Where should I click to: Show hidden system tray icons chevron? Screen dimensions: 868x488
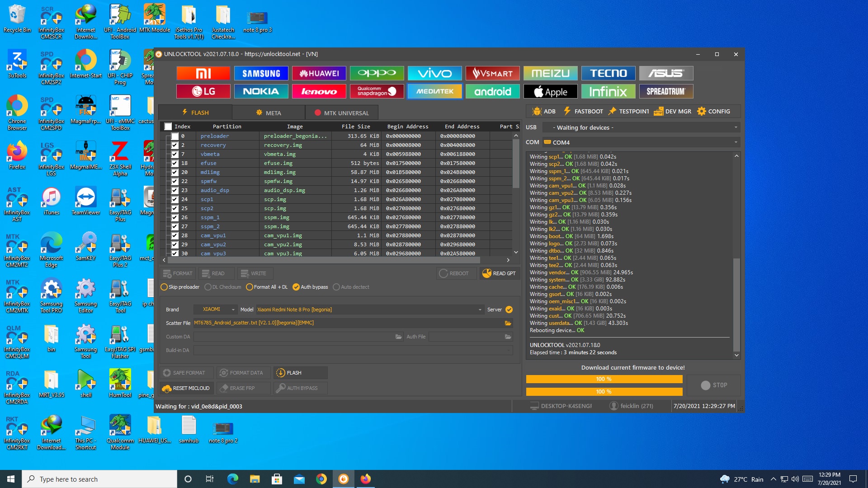773,479
